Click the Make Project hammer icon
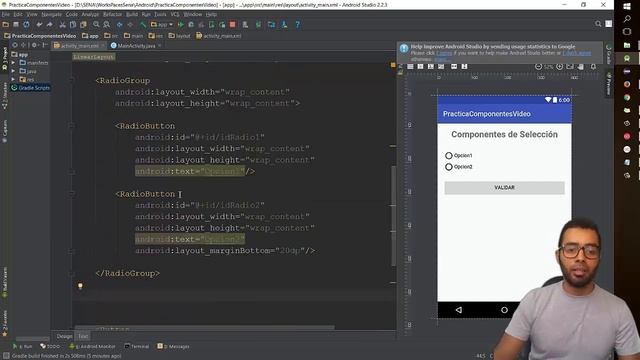 [x=143, y=24]
